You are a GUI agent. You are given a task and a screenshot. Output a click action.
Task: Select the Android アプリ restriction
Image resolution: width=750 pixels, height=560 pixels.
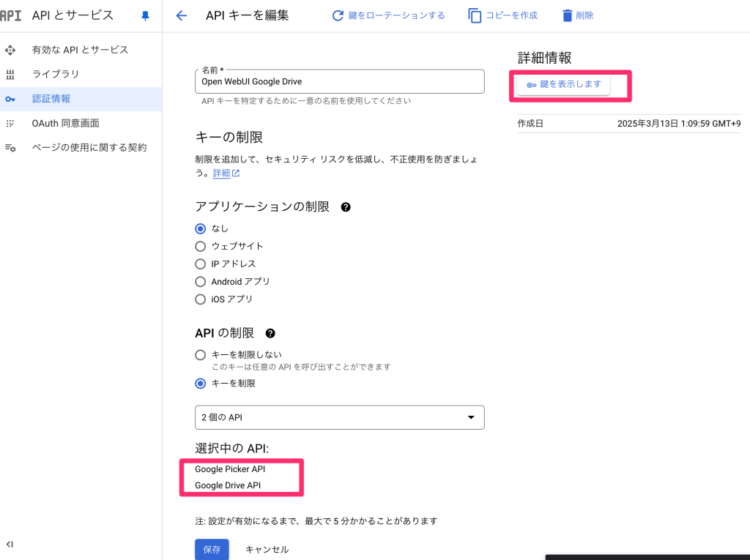pyautogui.click(x=201, y=282)
